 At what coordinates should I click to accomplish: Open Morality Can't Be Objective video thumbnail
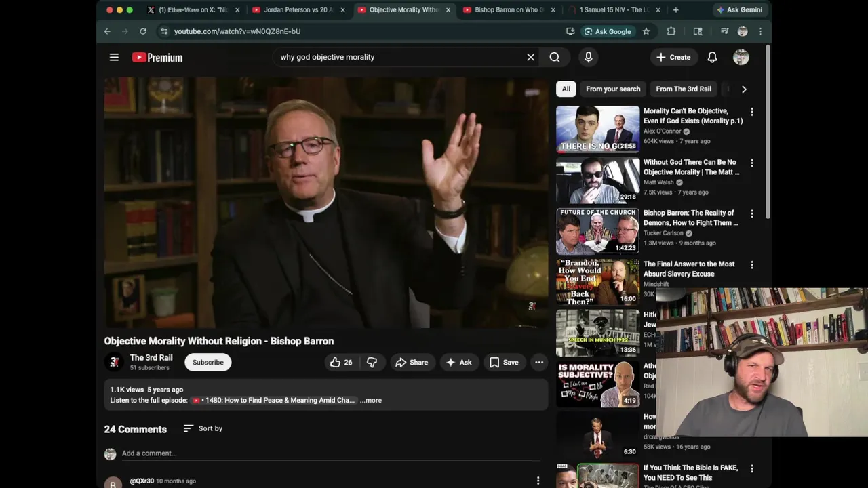click(x=597, y=129)
